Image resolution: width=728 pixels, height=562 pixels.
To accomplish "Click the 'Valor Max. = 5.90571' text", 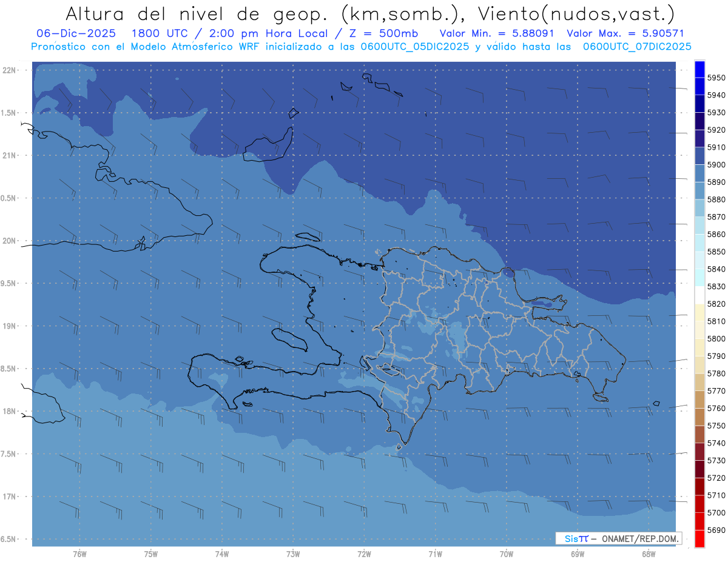I will (x=625, y=33).
